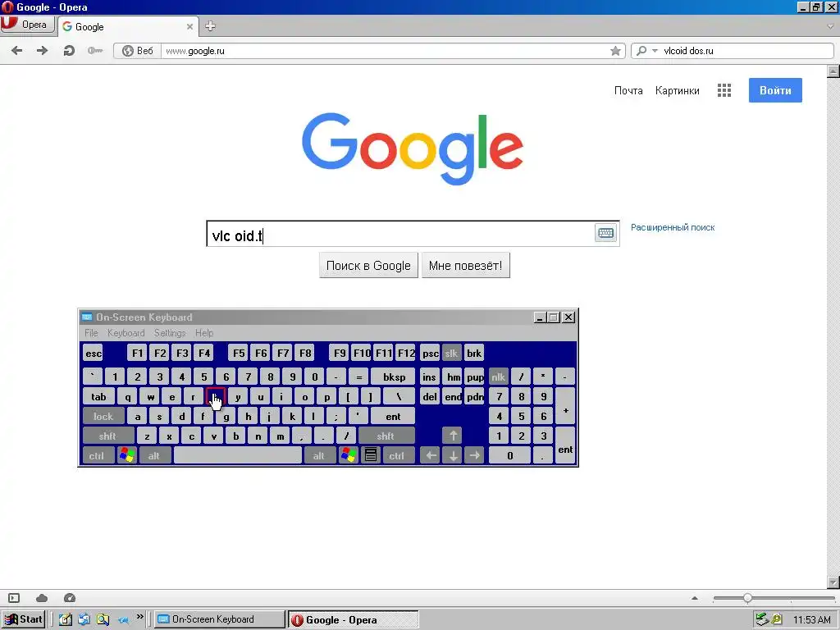
Task: Open a new tab with plus button
Action: click(211, 26)
